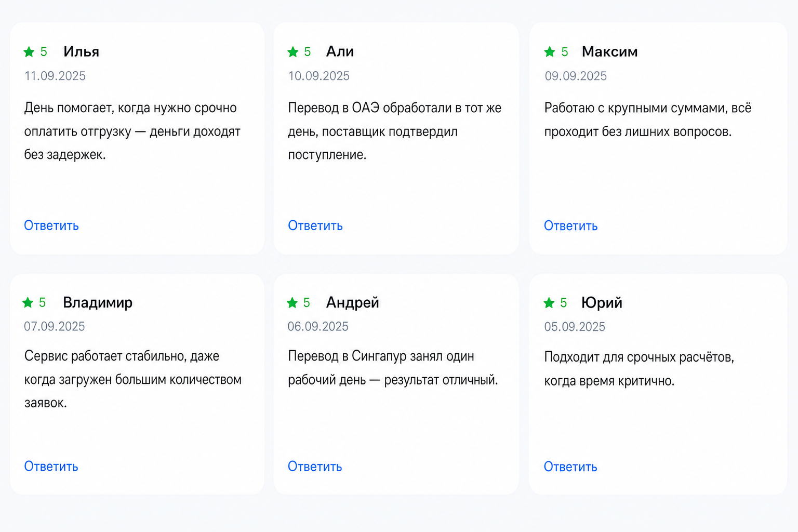
Task: Click the green star in Али's review
Action: click(293, 52)
